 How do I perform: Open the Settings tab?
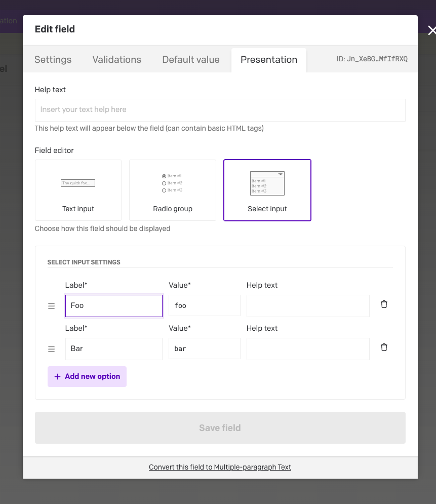pos(53,60)
